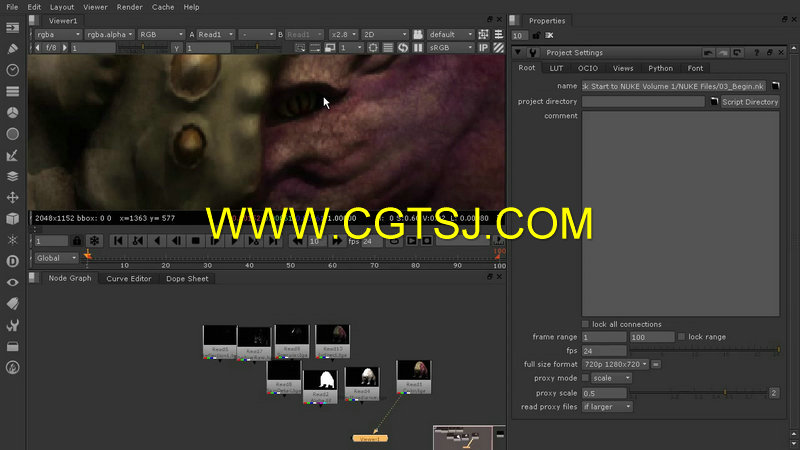Enable lock all connections checkbox

pos(585,324)
